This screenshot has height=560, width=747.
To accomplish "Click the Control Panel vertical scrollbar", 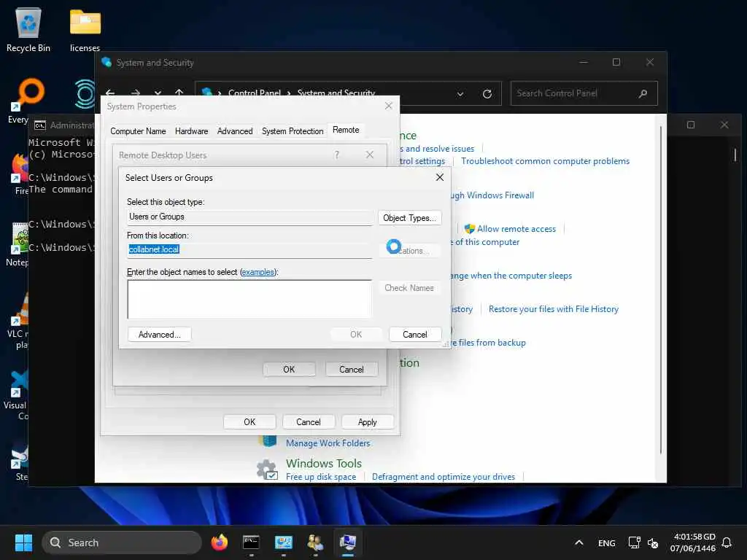I will (660, 289).
